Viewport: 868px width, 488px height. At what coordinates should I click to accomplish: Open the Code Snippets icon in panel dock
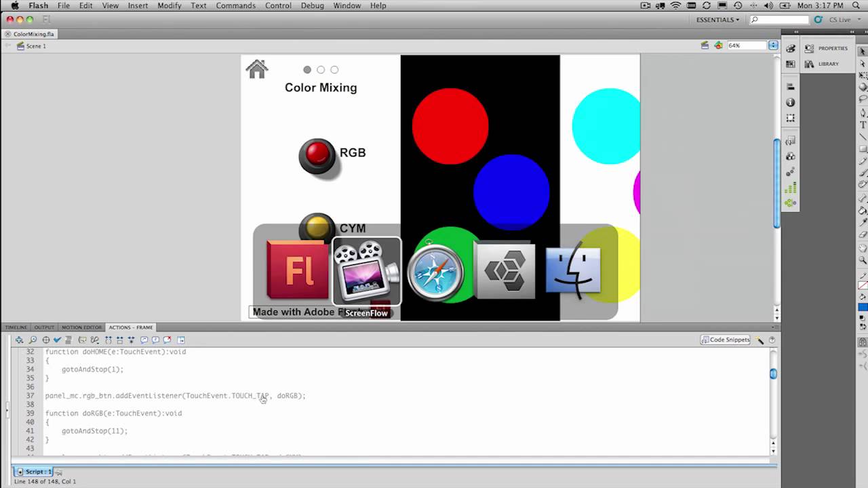tap(791, 141)
